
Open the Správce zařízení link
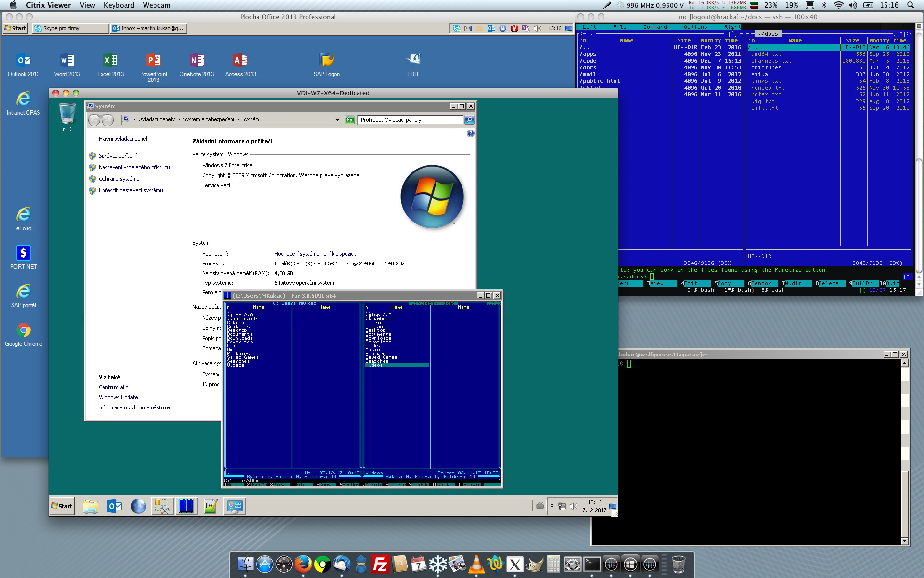tap(117, 156)
